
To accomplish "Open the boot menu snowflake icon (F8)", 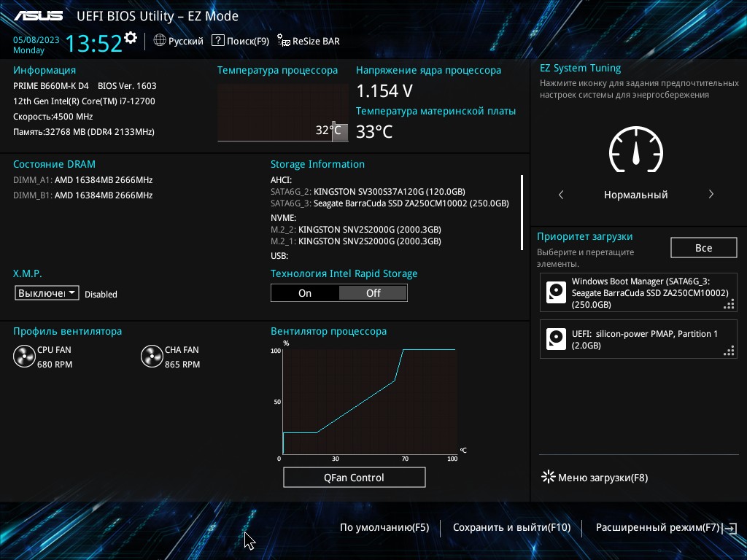I will [548, 478].
